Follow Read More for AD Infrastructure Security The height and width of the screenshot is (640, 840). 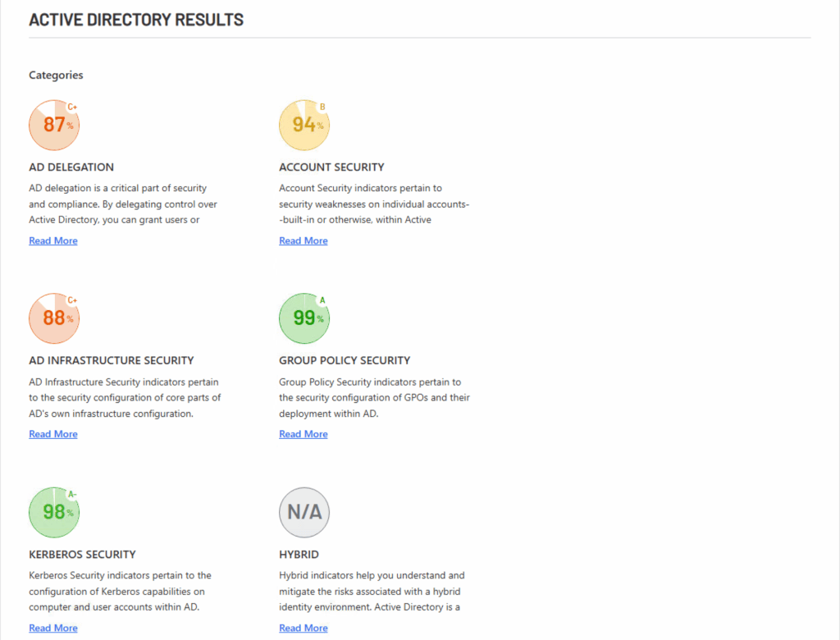click(53, 434)
